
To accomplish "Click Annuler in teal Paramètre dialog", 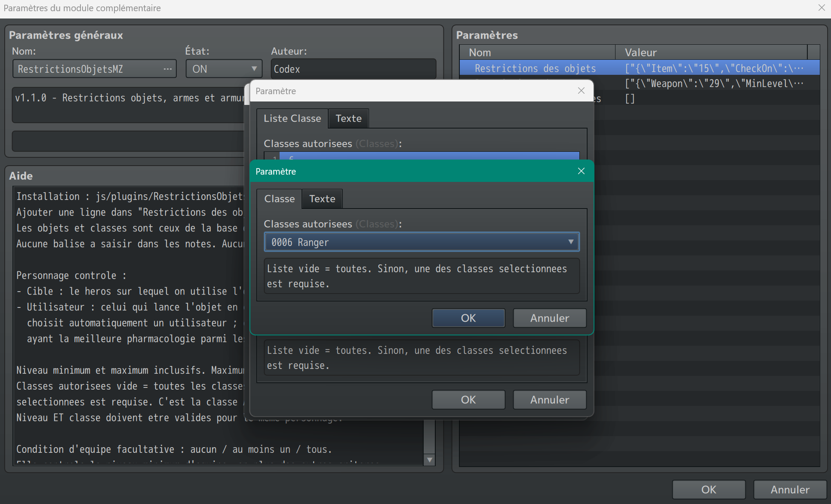I will pyautogui.click(x=549, y=318).
